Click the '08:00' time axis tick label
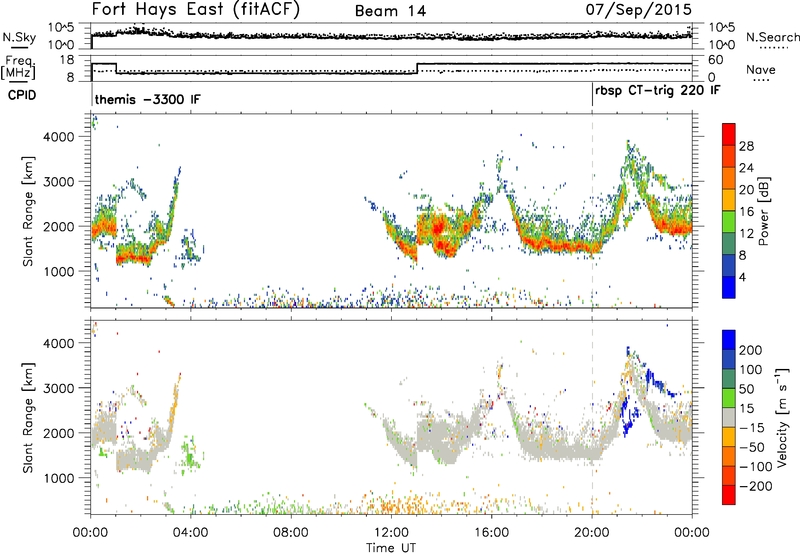 click(291, 533)
